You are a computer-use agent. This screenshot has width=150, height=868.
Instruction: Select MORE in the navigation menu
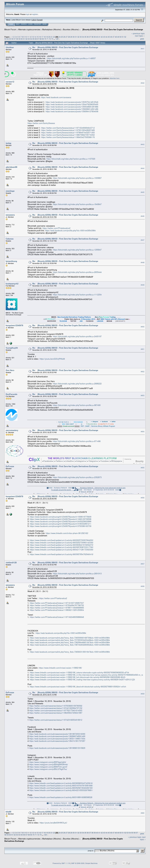pos(44,24)
